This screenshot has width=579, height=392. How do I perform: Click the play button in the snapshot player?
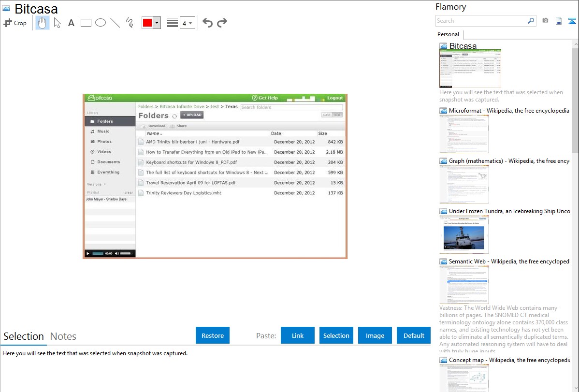(x=88, y=253)
